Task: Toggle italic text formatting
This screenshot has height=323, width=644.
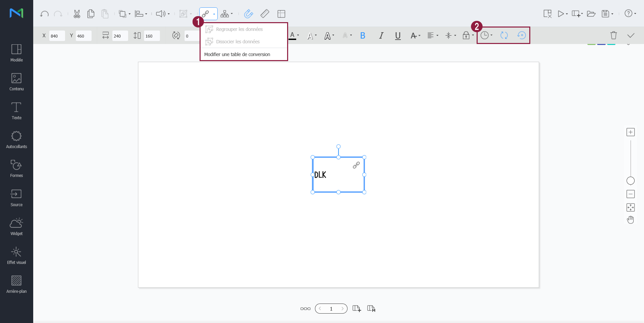Action: point(381,36)
